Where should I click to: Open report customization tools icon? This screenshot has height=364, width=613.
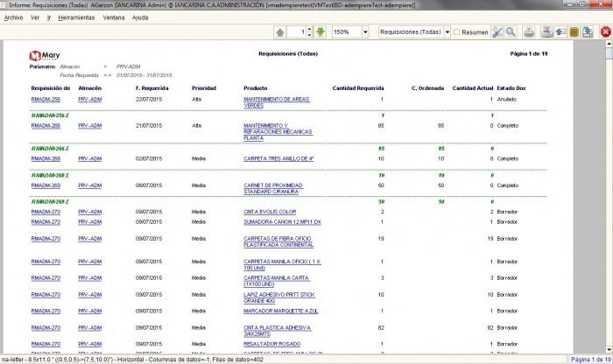point(497,32)
